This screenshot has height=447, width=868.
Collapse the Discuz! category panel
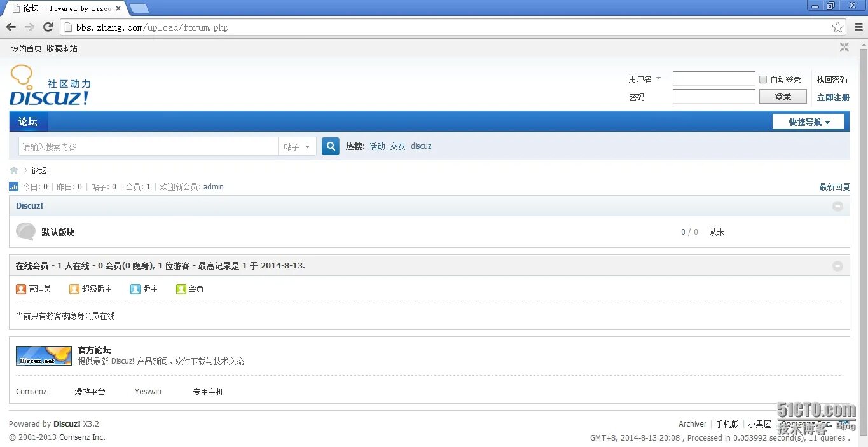point(837,206)
